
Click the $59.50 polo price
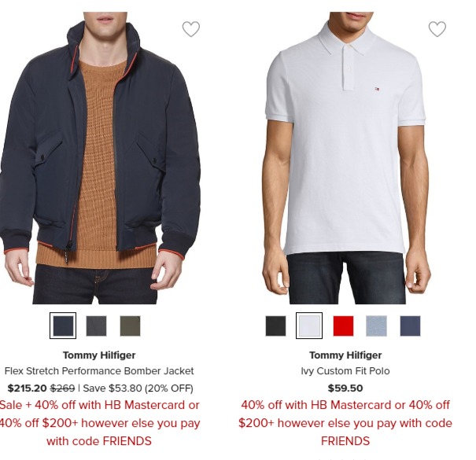point(345,388)
